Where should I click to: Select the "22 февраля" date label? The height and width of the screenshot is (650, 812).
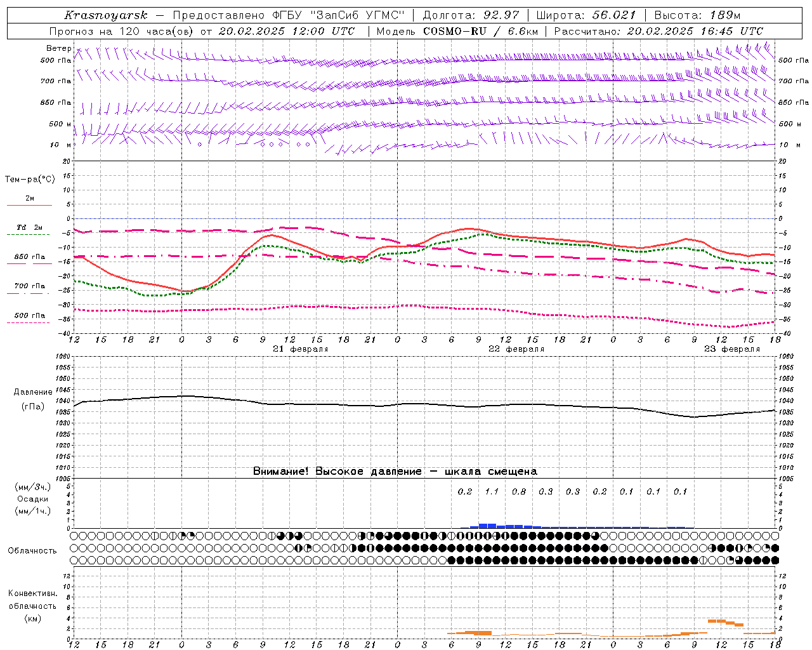(x=516, y=349)
